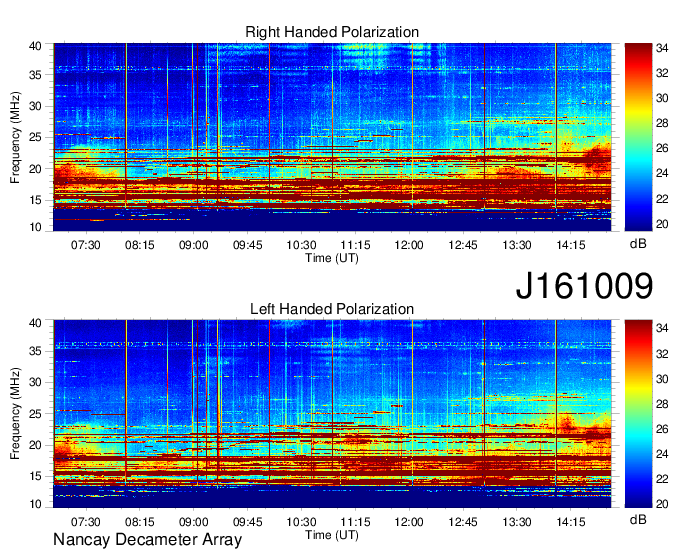Viewport: 680px width, 552px height.
Task: Click the "13:30" time tick under Right Handed plot
Action: [517, 245]
